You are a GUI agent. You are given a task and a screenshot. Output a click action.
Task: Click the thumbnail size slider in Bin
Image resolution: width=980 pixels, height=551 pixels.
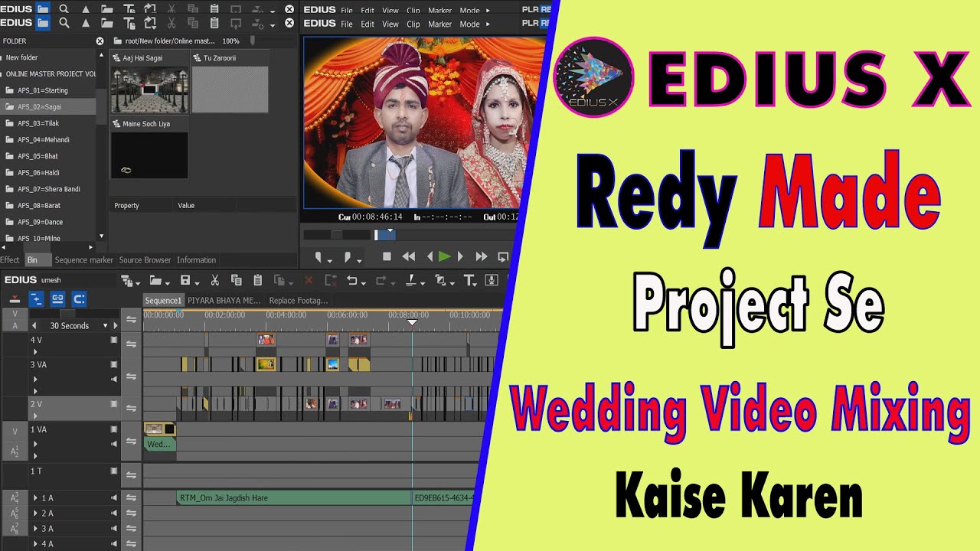[x=253, y=41]
